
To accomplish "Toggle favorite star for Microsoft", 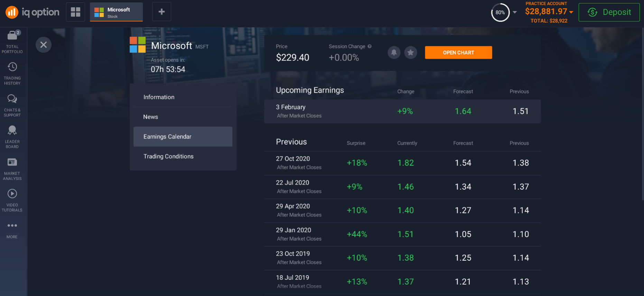I will (x=411, y=53).
